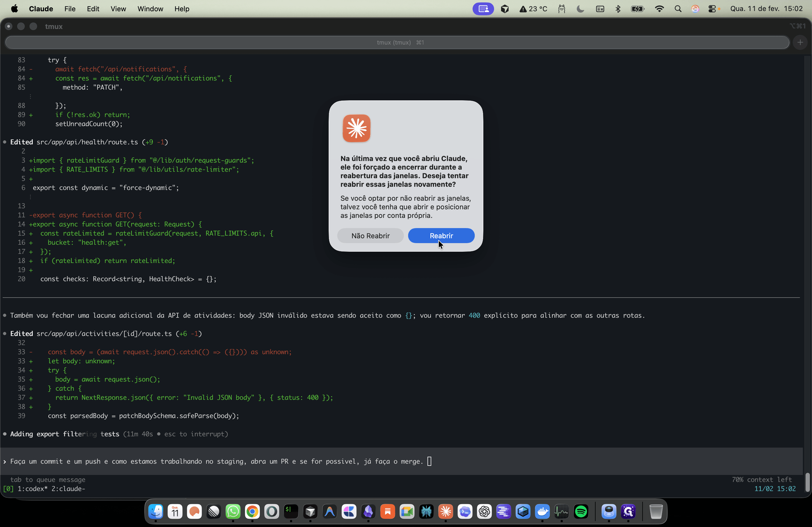The width and height of the screenshot is (812, 527).
Task: Click the Reabrir button in the dialog
Action: 441,236
